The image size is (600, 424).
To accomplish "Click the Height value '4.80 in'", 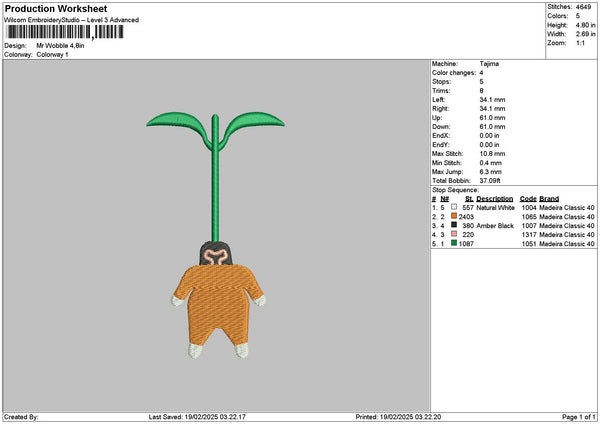I will point(585,25).
